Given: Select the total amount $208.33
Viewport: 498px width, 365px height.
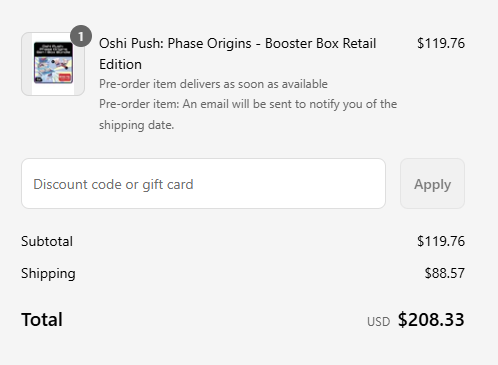Looking at the screenshot, I should point(431,320).
